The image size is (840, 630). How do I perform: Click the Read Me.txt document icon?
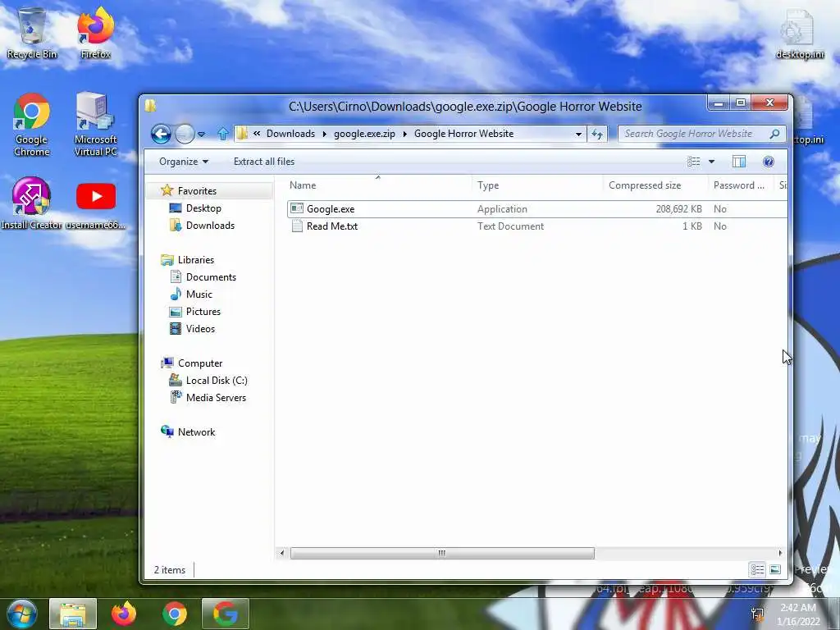pos(297,226)
